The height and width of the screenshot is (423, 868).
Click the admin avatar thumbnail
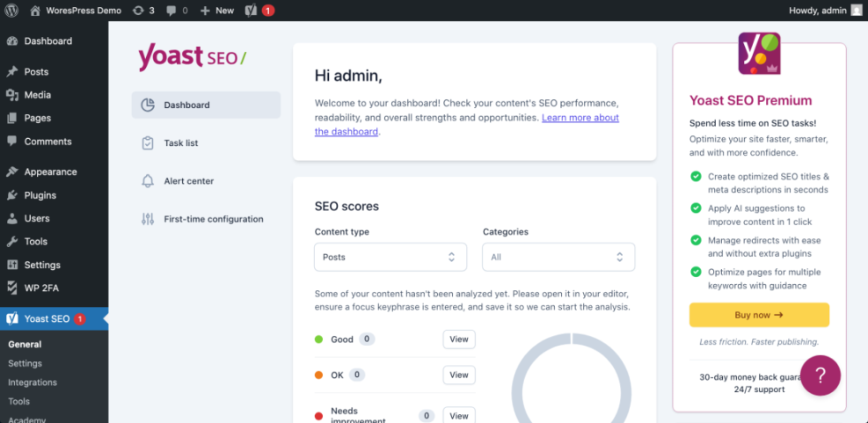[856, 11]
